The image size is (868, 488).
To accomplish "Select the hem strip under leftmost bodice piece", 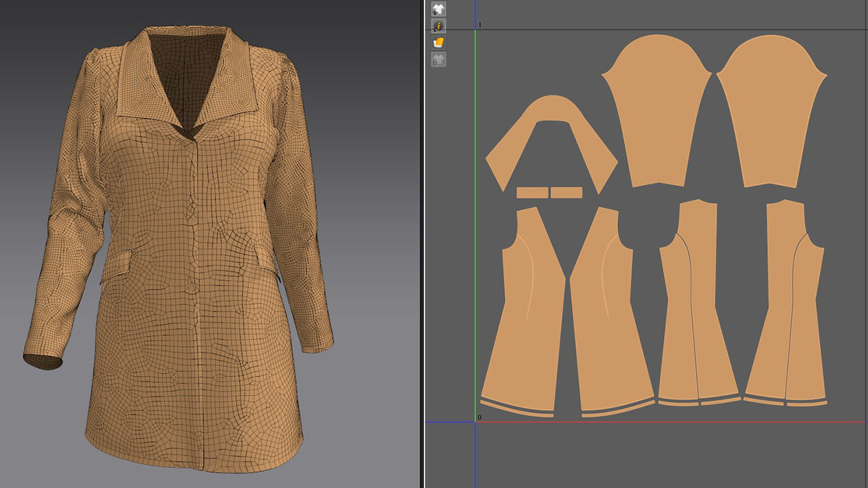I will point(517,409).
